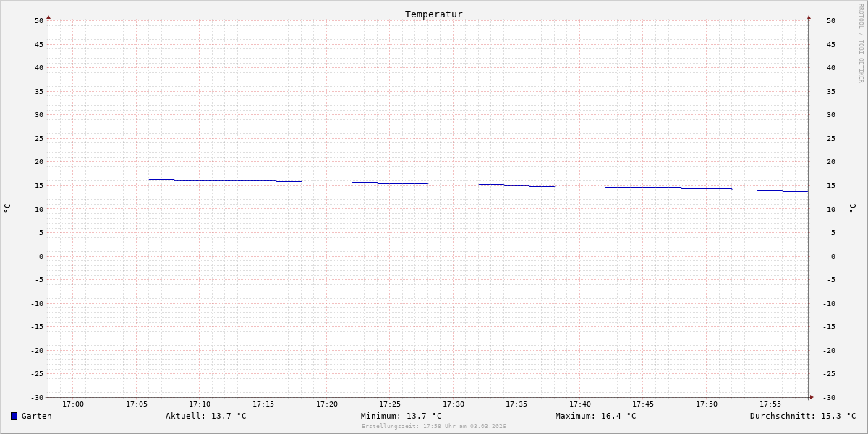The width and height of the screenshot is (868, 434).
Task: Select the "Garten" legend label
Action: pos(37,416)
